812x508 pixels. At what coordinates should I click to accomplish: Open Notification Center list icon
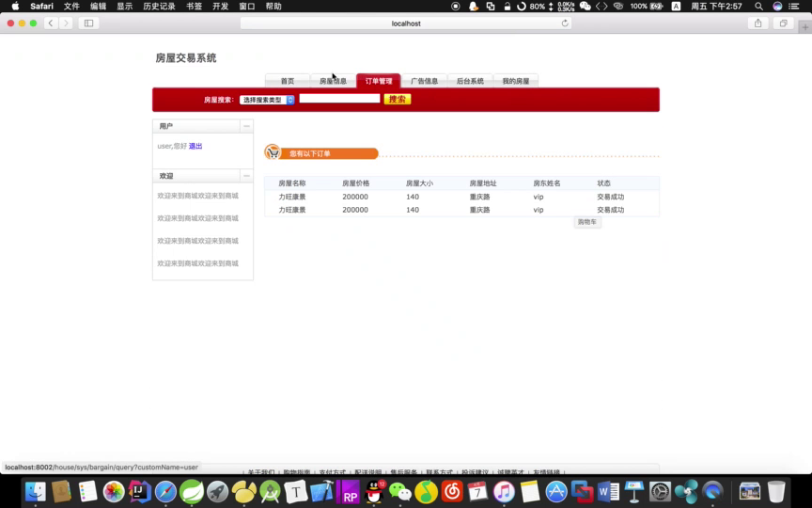pyautogui.click(x=794, y=7)
